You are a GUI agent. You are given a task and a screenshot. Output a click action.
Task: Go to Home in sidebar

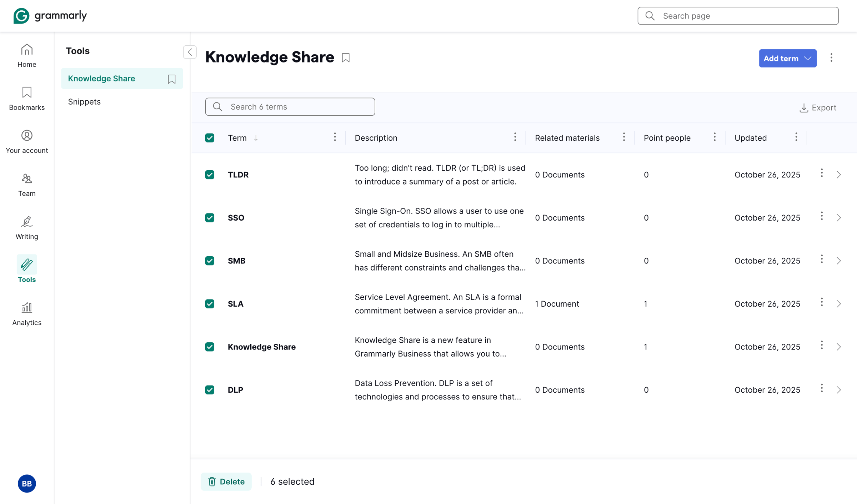[x=27, y=56]
